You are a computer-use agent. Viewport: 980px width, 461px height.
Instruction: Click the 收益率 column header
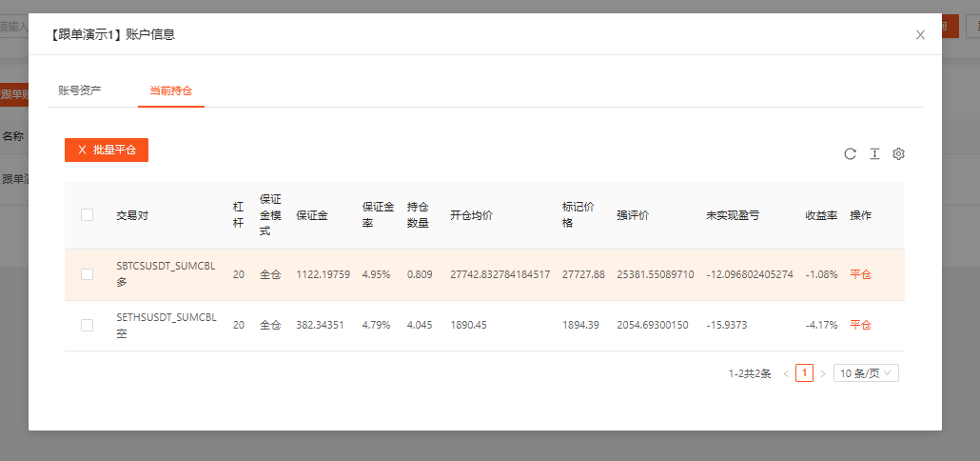pos(821,215)
